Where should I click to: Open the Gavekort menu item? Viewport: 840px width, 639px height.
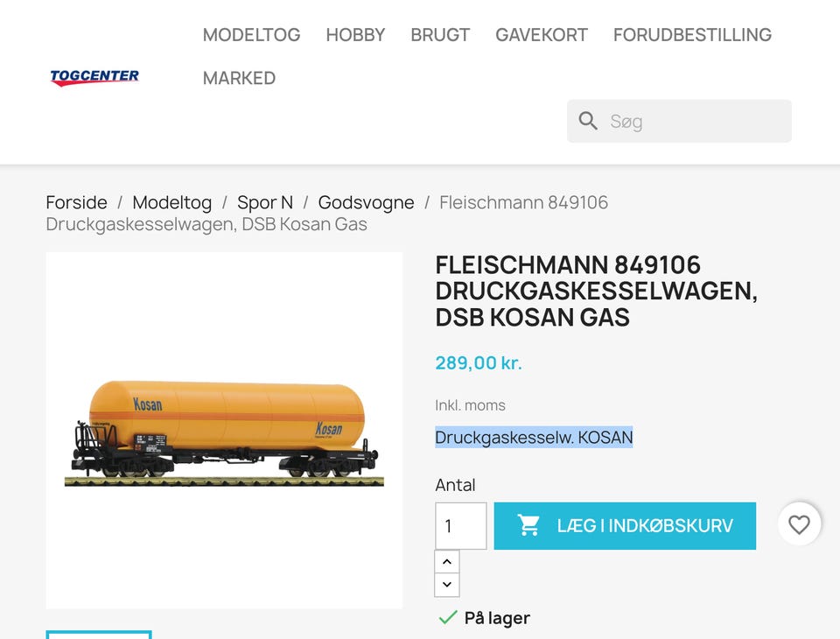coord(541,35)
